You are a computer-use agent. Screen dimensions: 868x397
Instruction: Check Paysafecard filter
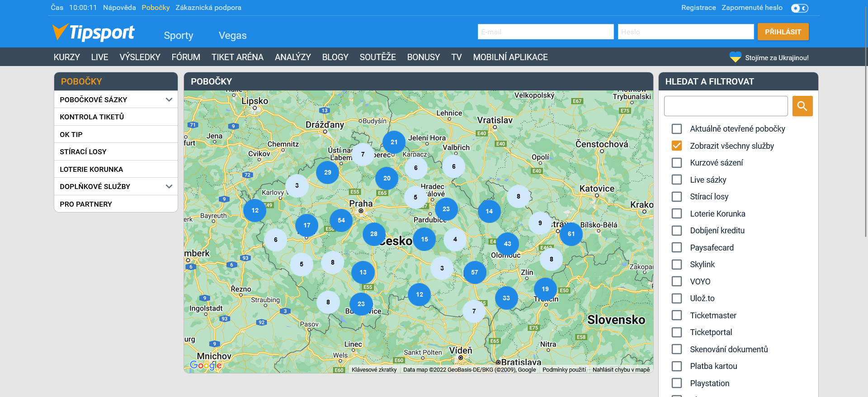(677, 247)
